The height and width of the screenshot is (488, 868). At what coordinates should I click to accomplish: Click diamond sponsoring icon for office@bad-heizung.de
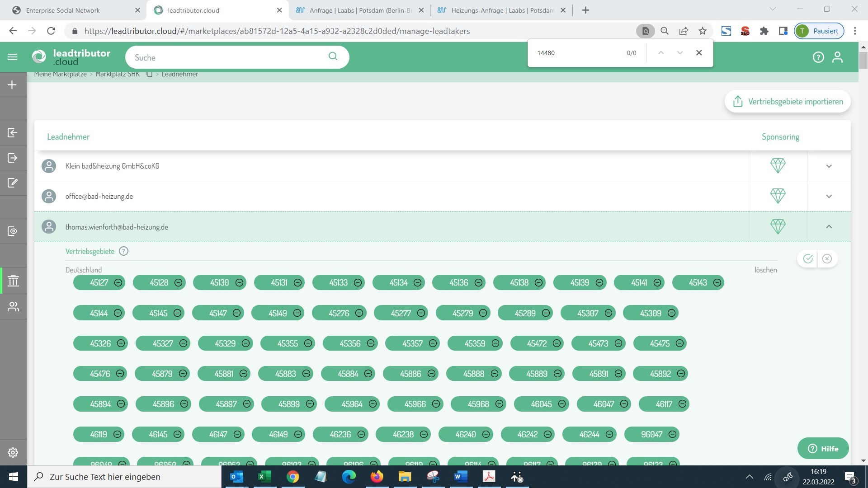[x=778, y=196]
